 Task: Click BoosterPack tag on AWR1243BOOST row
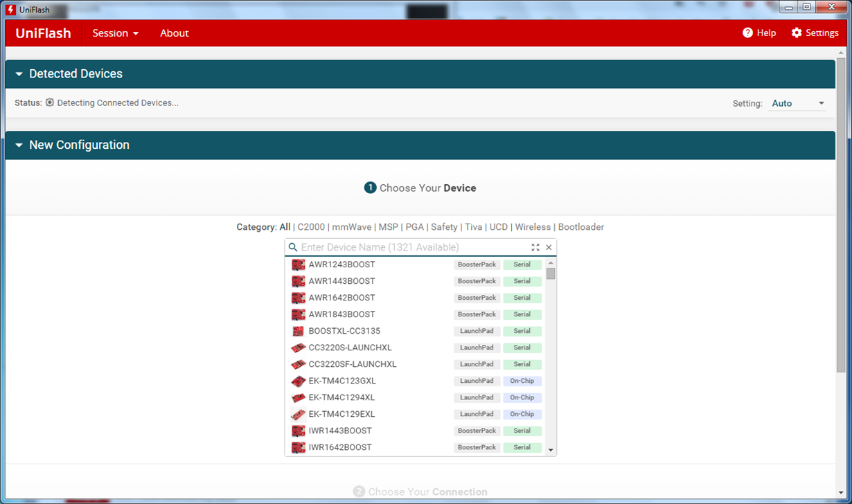(477, 264)
